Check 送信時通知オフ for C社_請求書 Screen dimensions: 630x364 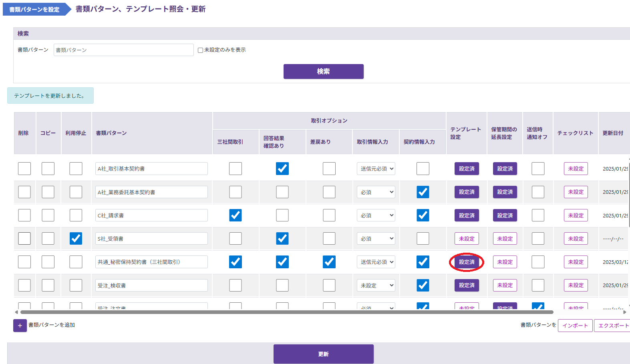coord(538,215)
